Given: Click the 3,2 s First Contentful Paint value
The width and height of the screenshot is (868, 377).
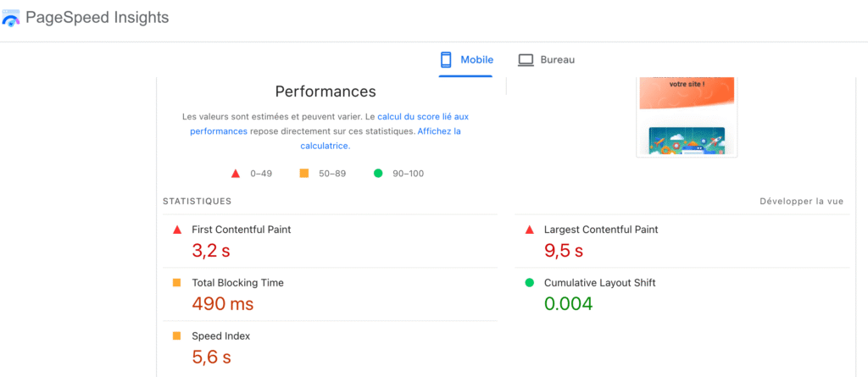Looking at the screenshot, I should click(211, 250).
